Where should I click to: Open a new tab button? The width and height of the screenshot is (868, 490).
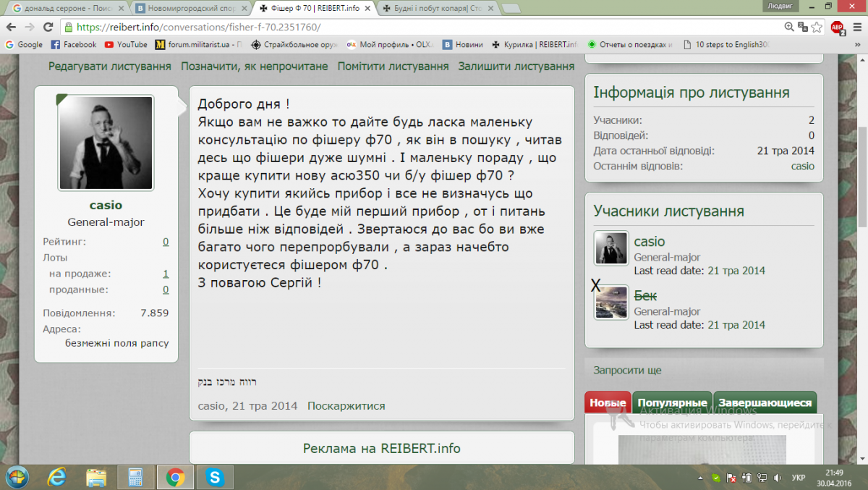click(x=511, y=9)
